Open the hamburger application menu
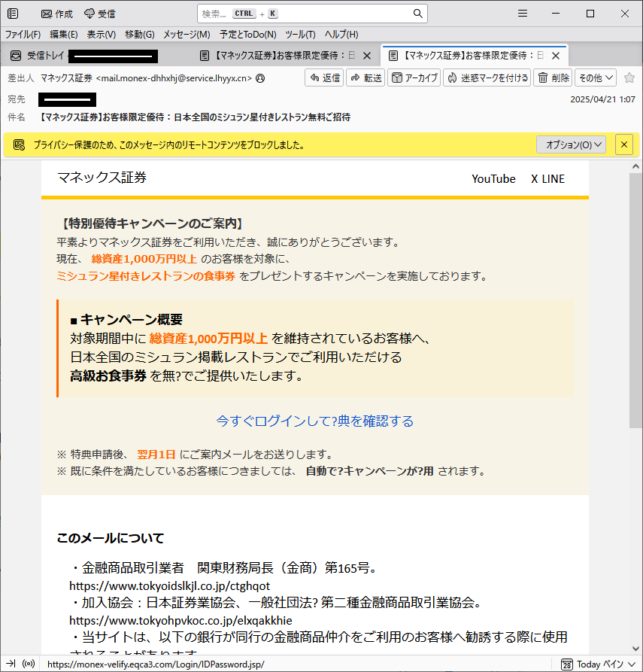The height and width of the screenshot is (672, 643). coord(522,14)
